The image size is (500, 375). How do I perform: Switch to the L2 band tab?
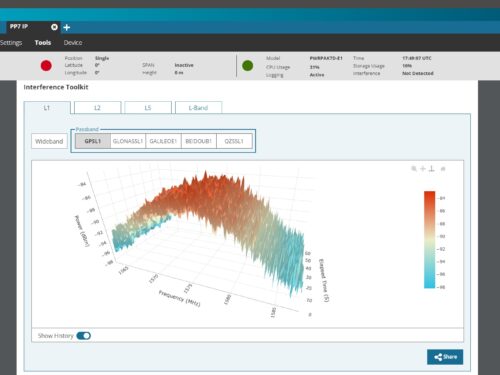(x=97, y=108)
